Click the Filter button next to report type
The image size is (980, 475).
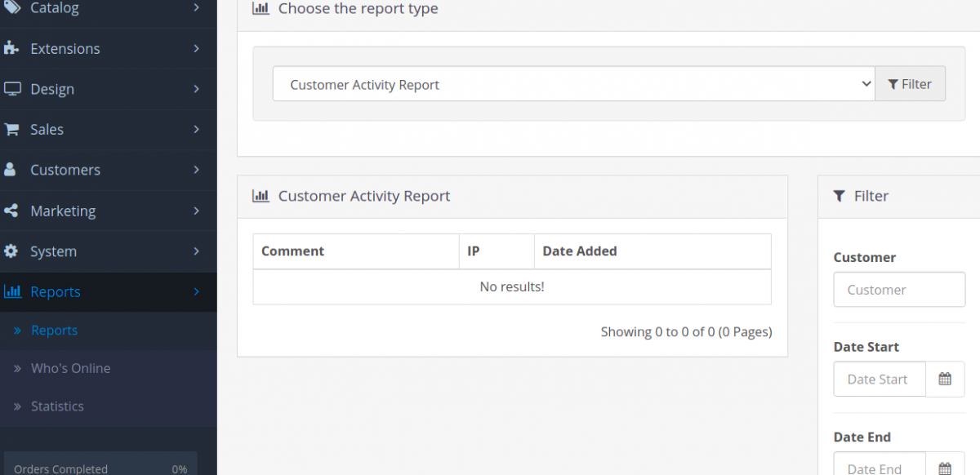tap(911, 83)
